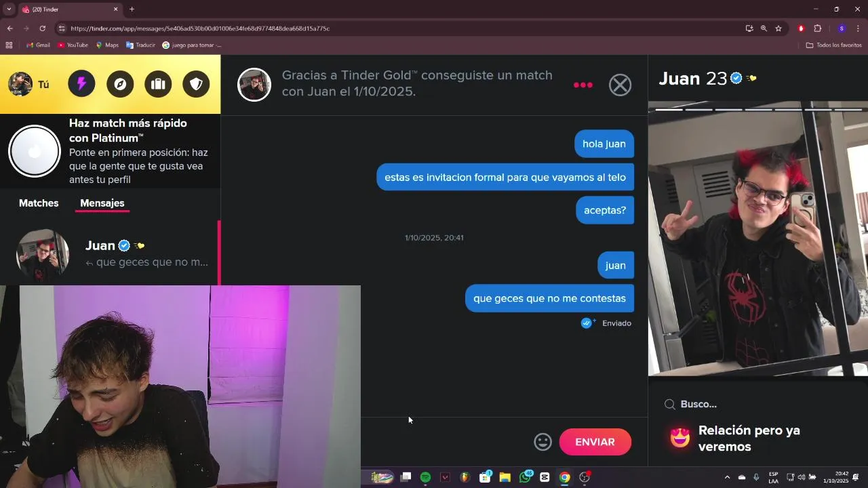The height and width of the screenshot is (488, 868).
Task: Open the Traducir bookmark
Action: click(x=140, y=45)
